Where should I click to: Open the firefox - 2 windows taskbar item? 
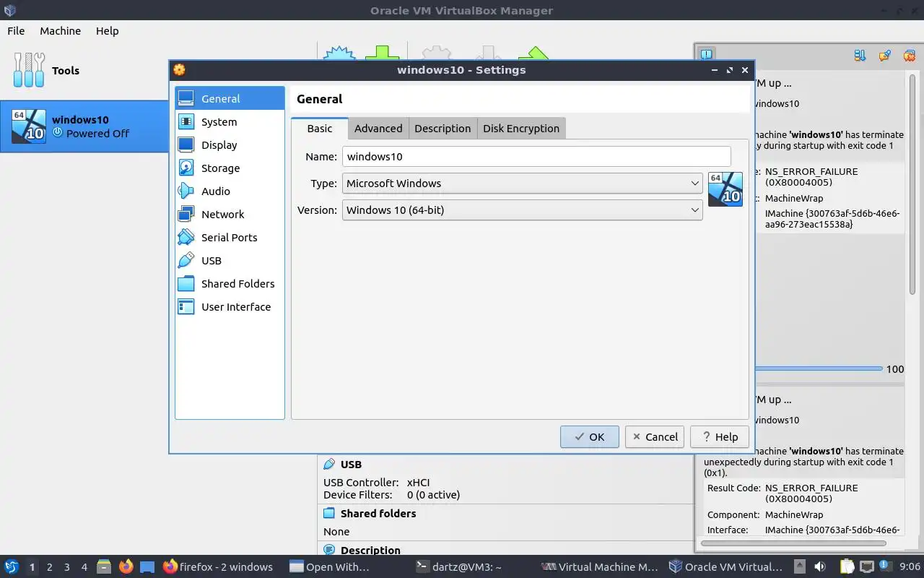click(218, 567)
